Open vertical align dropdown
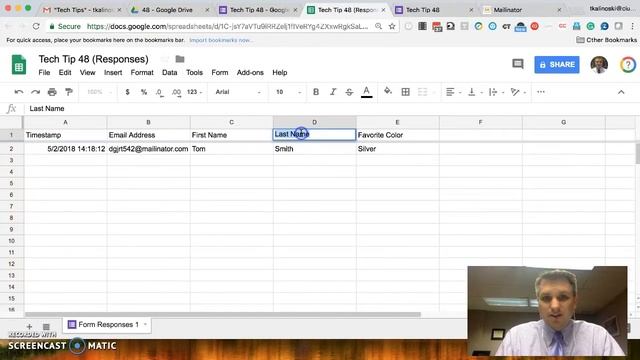The image size is (640, 360). (x=475, y=92)
